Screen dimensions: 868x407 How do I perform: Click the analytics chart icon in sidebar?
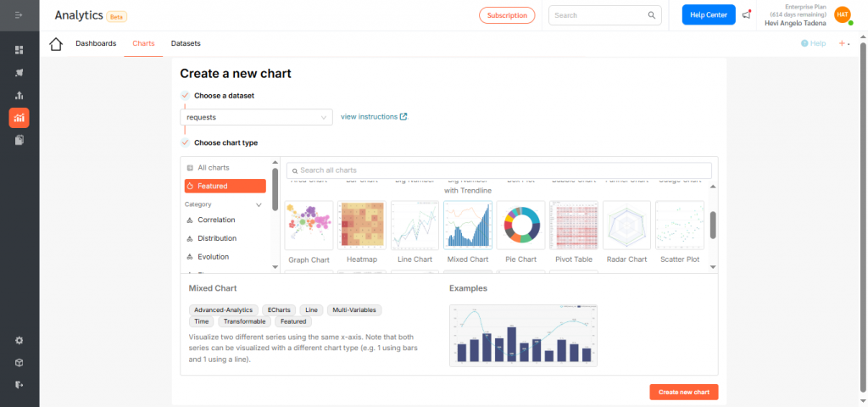19,118
